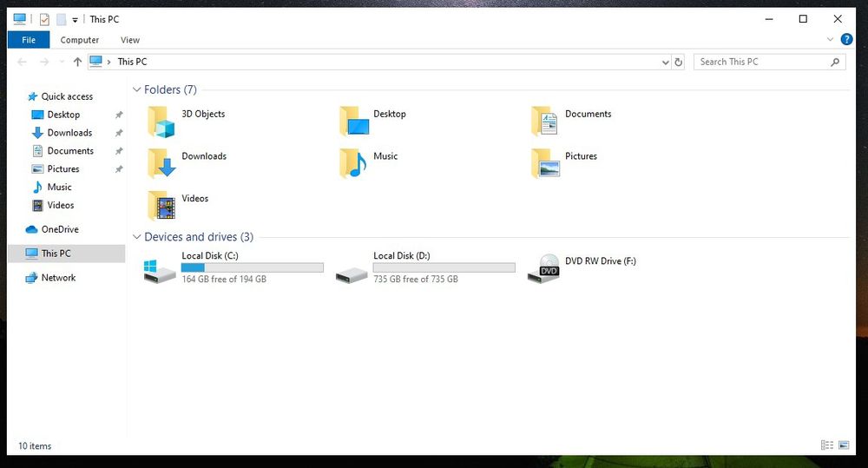The image size is (868, 468).
Task: Open the File menu tab
Action: (29, 40)
